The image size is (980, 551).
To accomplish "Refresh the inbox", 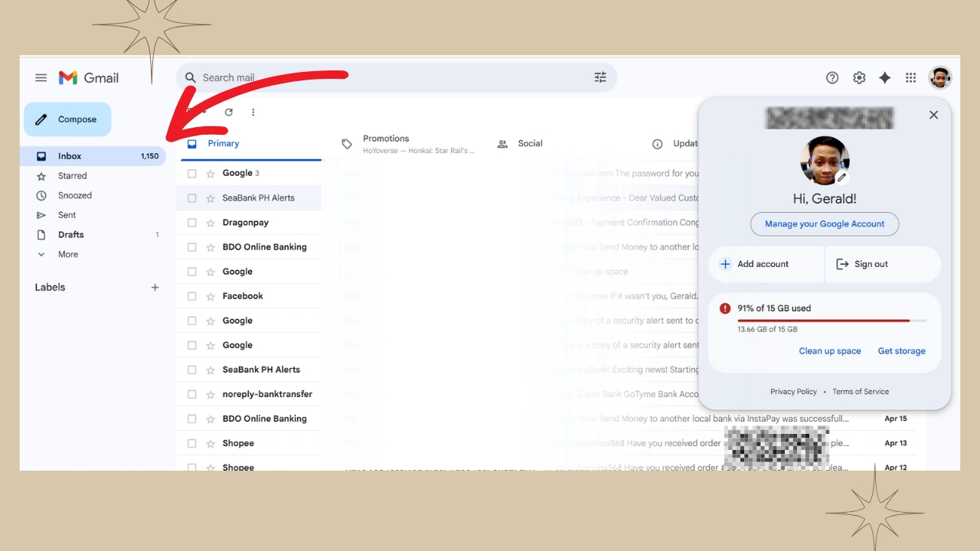I will pyautogui.click(x=228, y=112).
